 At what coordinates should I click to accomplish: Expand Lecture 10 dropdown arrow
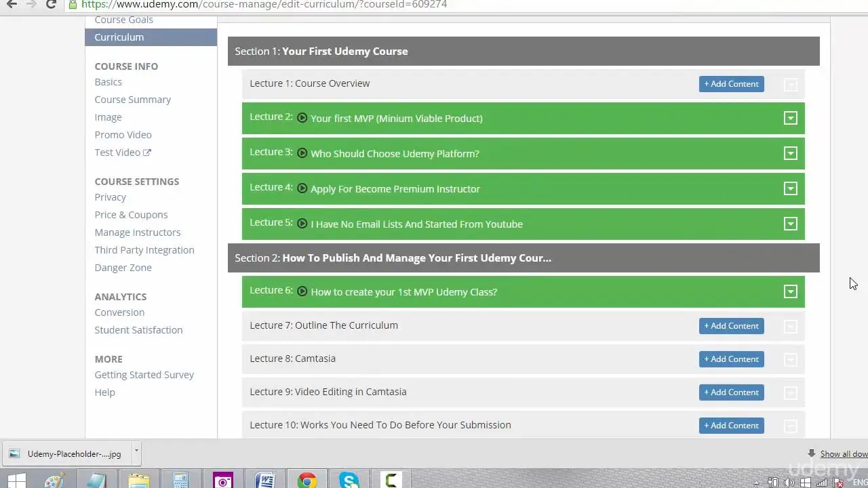click(790, 426)
